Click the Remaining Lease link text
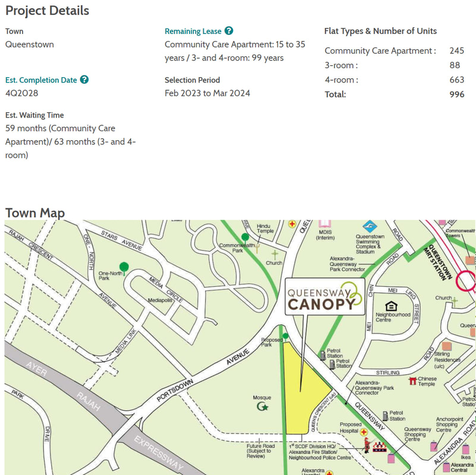Screen dimensions: 476x475 click(x=193, y=31)
